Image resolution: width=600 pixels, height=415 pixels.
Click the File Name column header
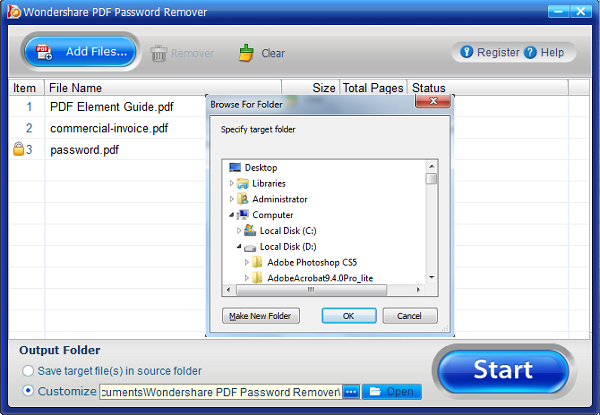tap(76, 88)
